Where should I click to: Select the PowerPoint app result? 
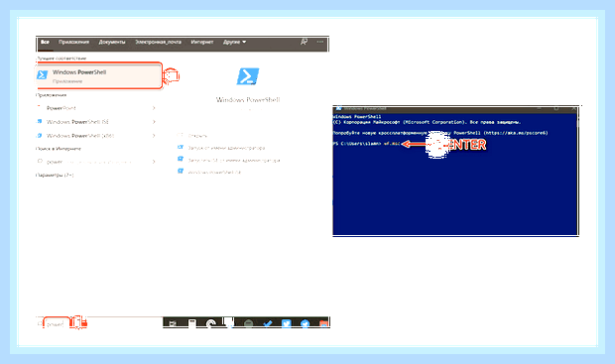coord(61,108)
